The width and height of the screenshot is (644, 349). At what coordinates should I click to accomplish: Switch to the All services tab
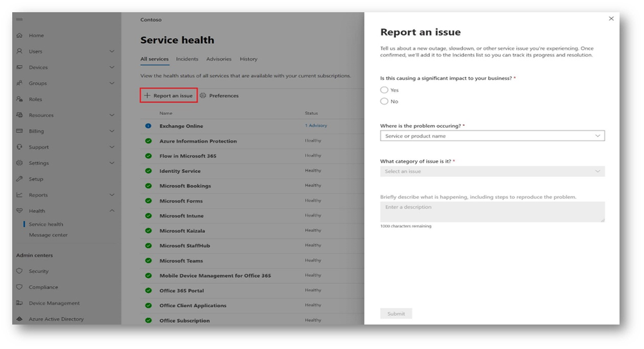coord(155,59)
